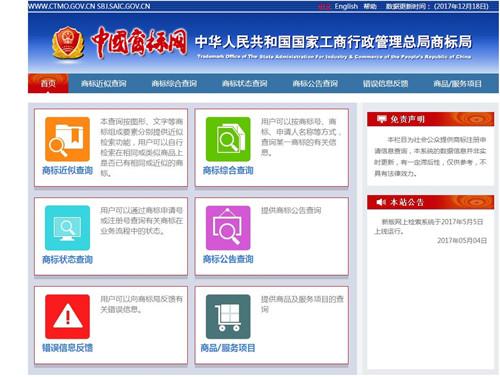This screenshot has height=377, width=500.
Task: Click the Trademark Office English subtitle in banner
Action: (334, 57)
